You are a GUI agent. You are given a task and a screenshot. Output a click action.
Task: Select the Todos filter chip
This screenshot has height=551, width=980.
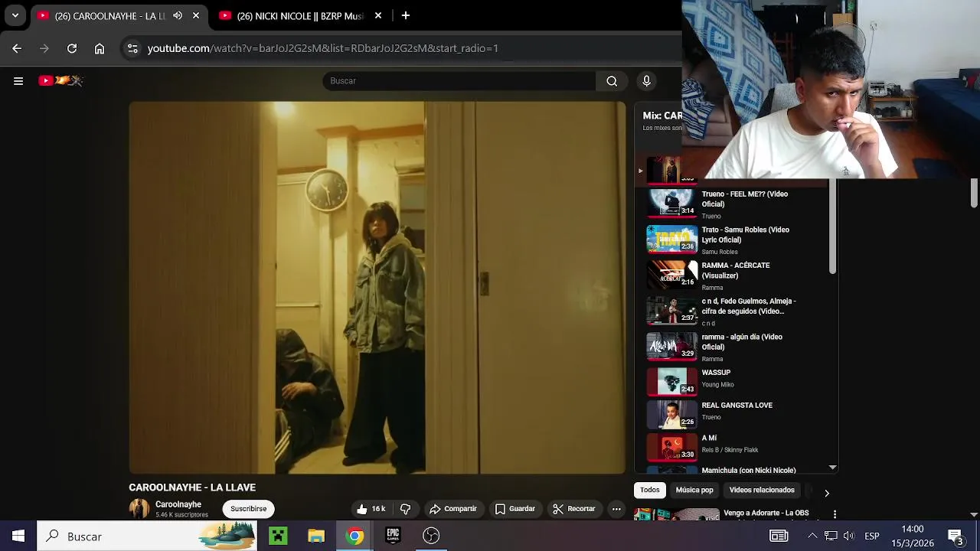click(650, 490)
